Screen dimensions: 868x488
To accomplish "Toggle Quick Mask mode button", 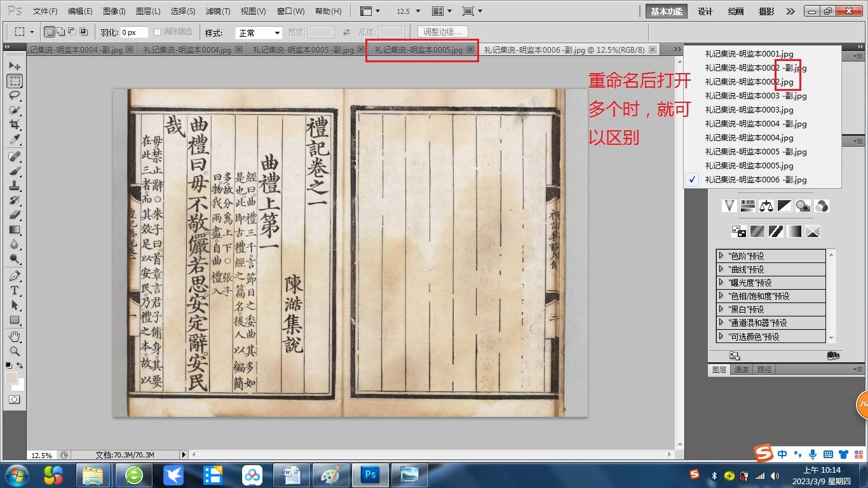I will tap(14, 400).
